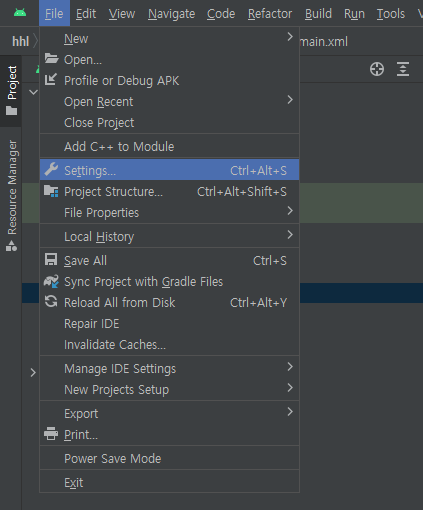Open the Build menu
Viewport: 423px width, 510px height.
(x=318, y=14)
